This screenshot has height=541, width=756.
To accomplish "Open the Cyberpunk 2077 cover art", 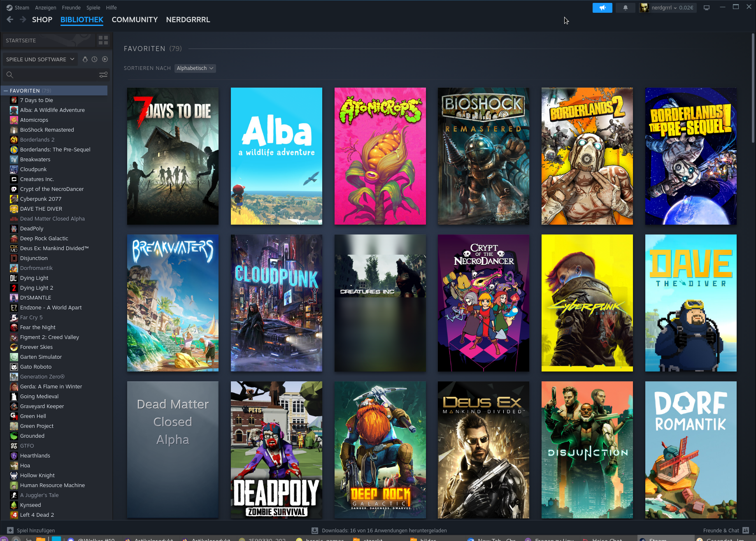I will click(587, 303).
